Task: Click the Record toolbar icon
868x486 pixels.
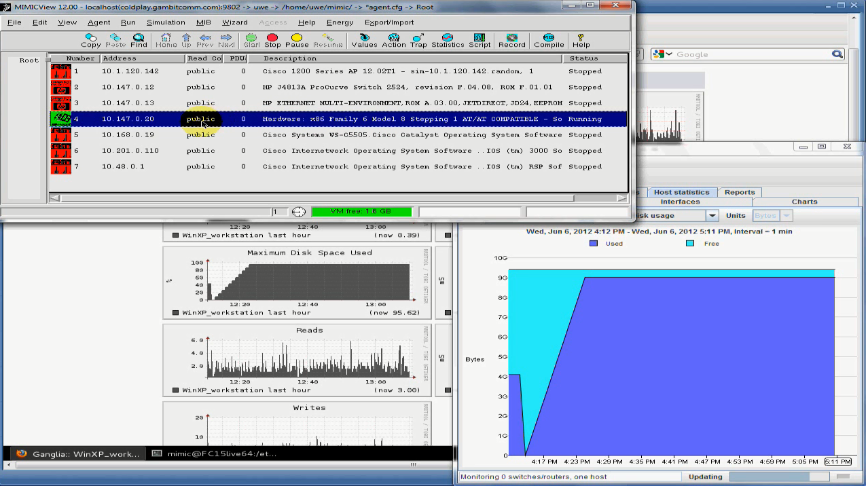Action: coord(512,40)
